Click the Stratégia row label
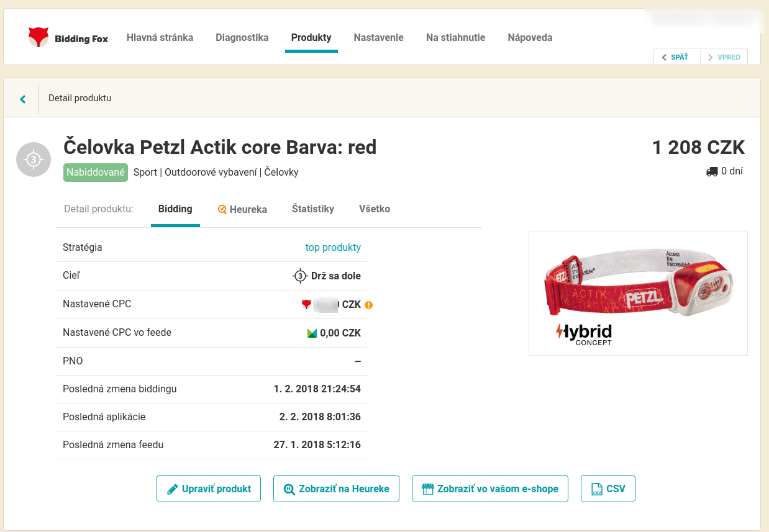769x532 pixels. [x=83, y=248]
